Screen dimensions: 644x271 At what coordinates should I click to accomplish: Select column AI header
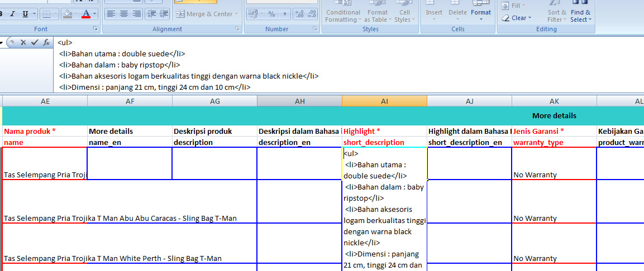(384, 101)
